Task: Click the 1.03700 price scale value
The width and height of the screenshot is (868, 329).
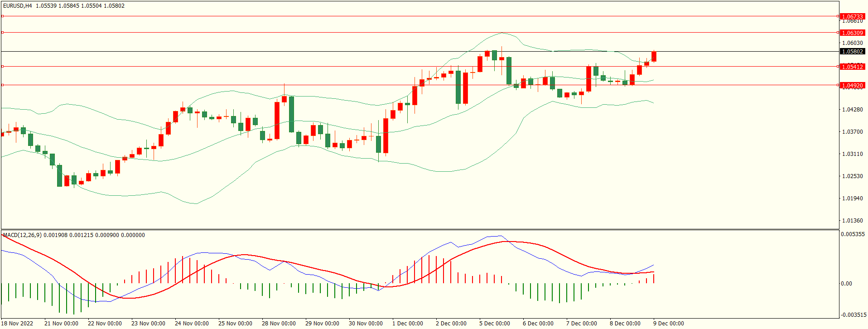Action: coord(852,131)
